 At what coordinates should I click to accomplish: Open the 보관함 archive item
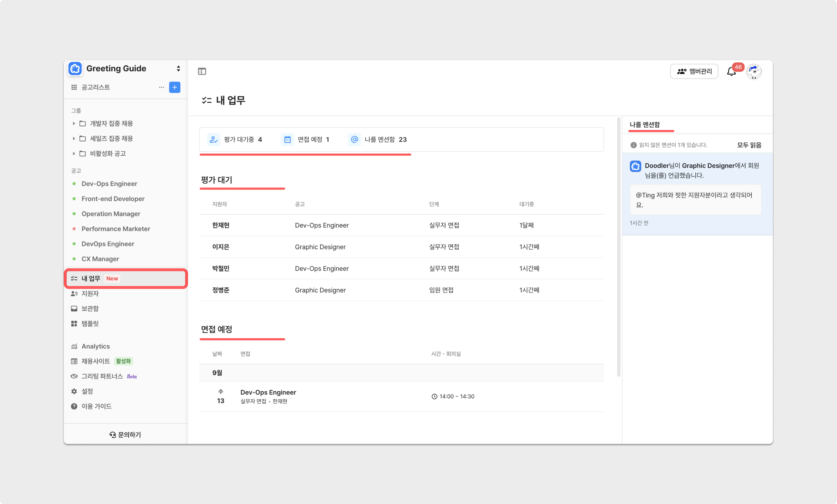click(90, 308)
